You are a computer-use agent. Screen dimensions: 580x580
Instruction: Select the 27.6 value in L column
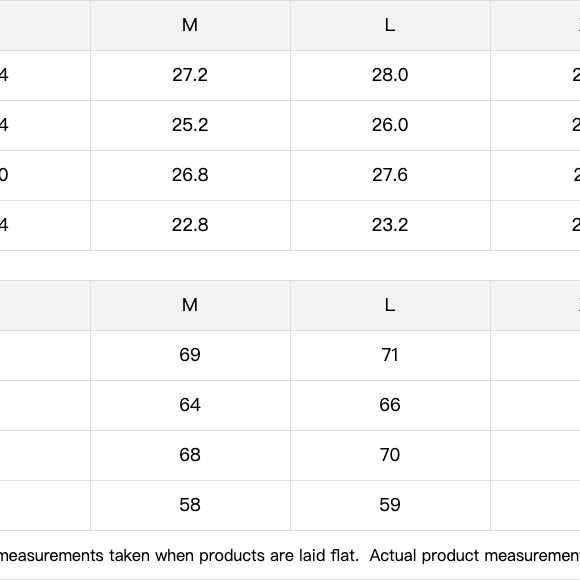pos(390,175)
